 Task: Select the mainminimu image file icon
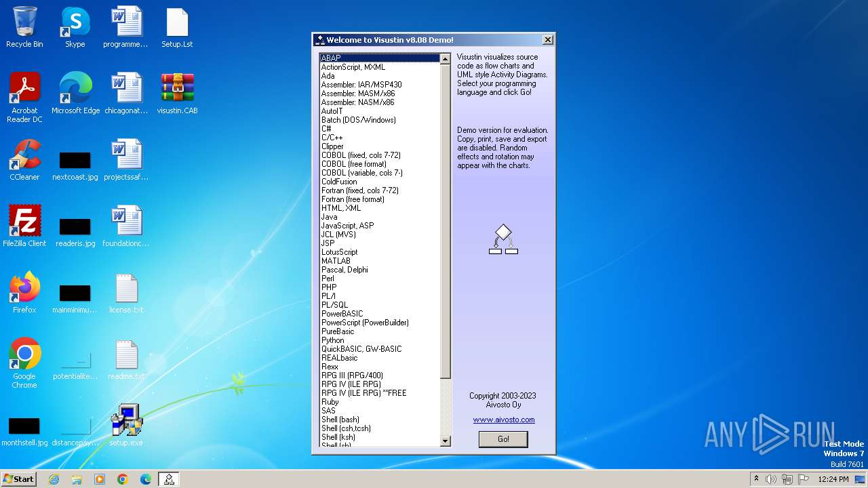[75, 299]
